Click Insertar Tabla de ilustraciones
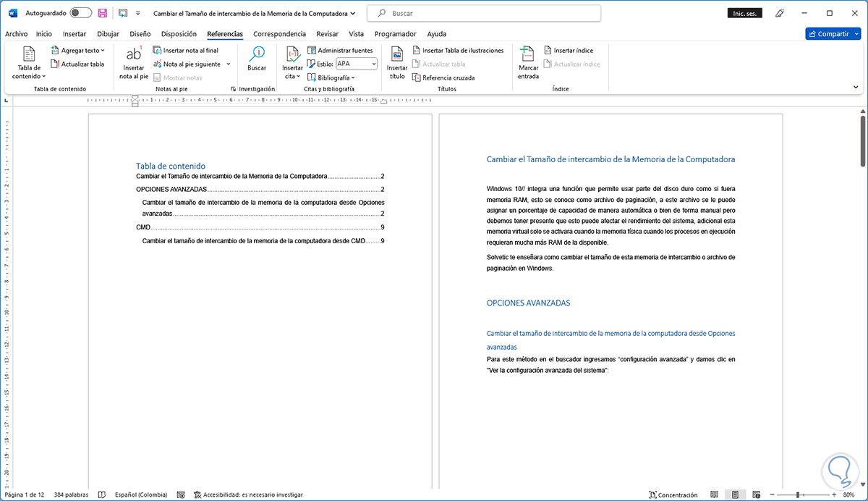The image size is (868, 501). [x=458, y=51]
